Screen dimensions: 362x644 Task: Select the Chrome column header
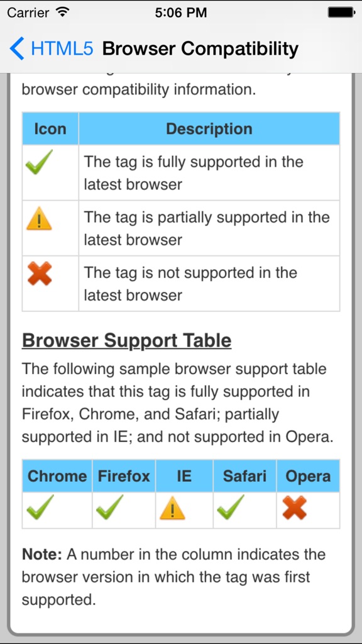[56, 476]
